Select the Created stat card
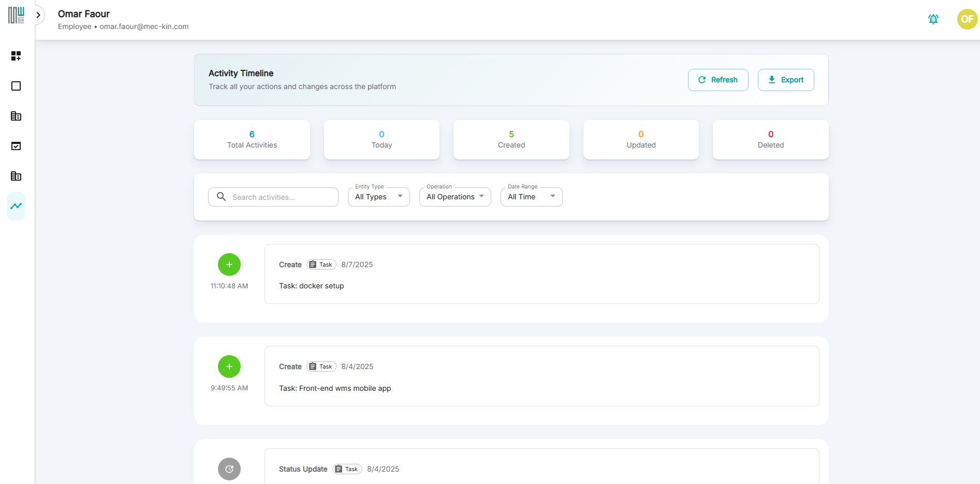 (511, 140)
